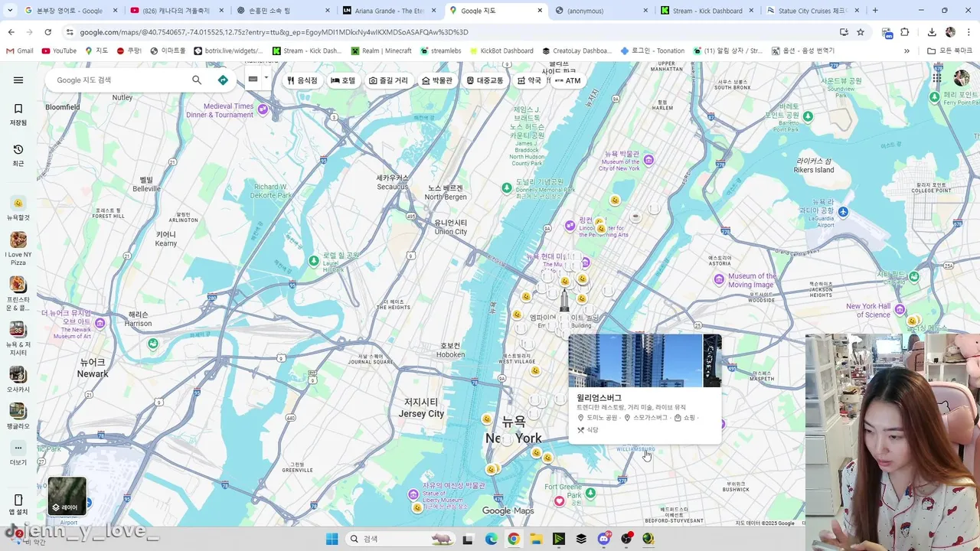
Task: Filter by 박물관 museums chip
Action: click(437, 80)
